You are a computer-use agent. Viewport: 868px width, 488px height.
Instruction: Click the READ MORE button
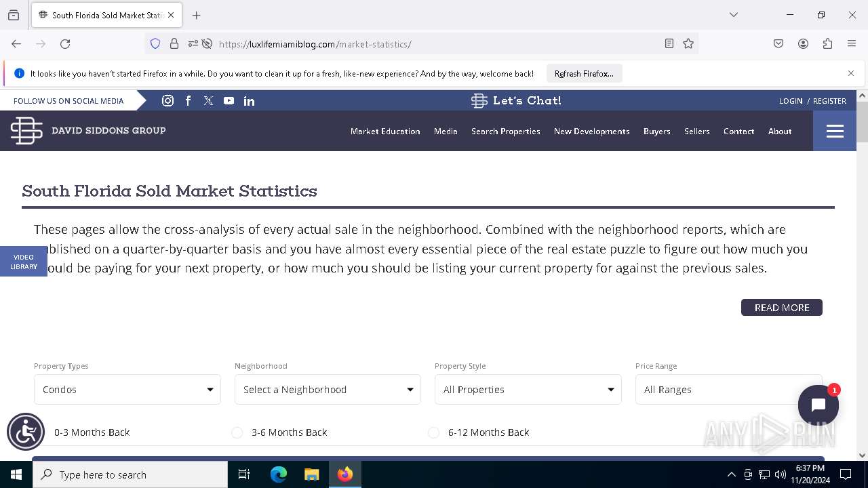(781, 308)
